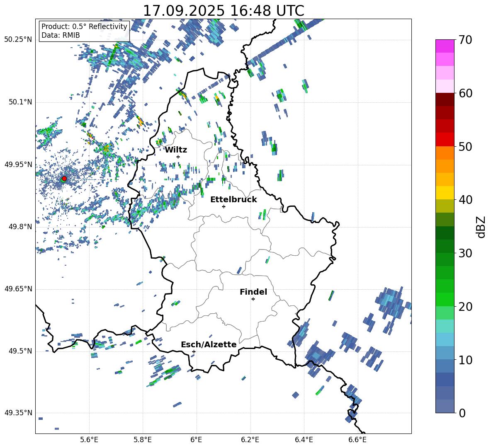Click the bright red colorbar swatch above 50
The width and height of the screenshot is (491, 448).
(x=445, y=140)
